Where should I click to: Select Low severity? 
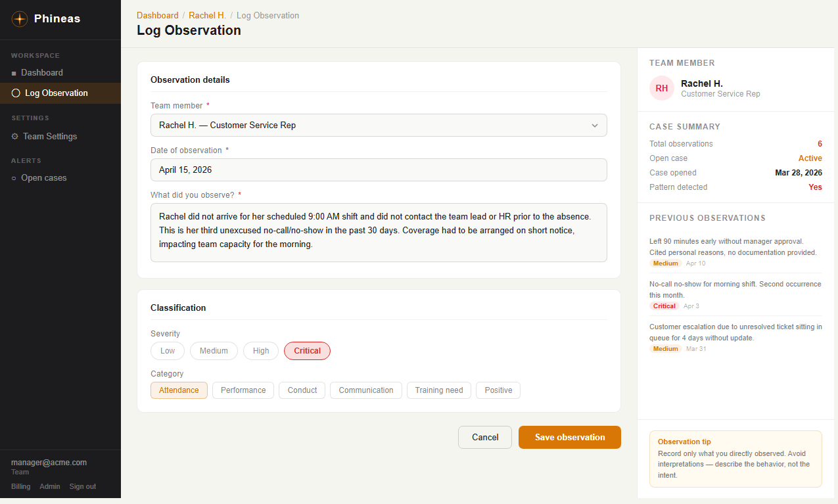coord(168,351)
